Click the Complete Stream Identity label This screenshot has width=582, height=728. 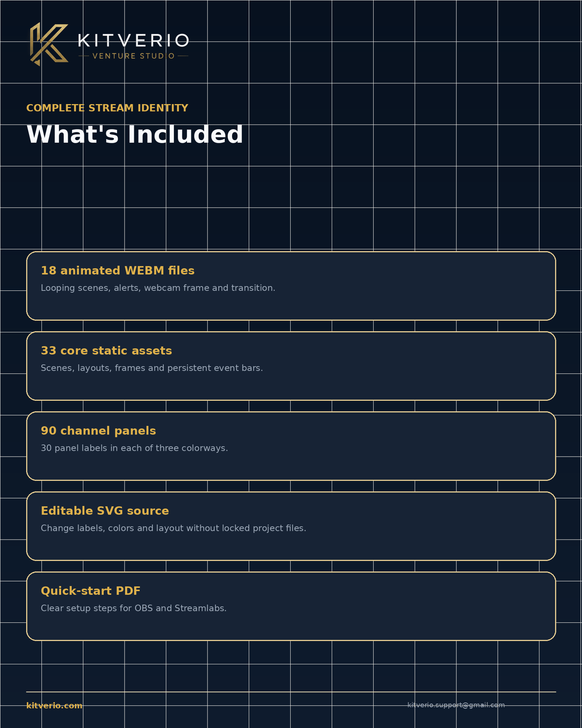(107, 108)
